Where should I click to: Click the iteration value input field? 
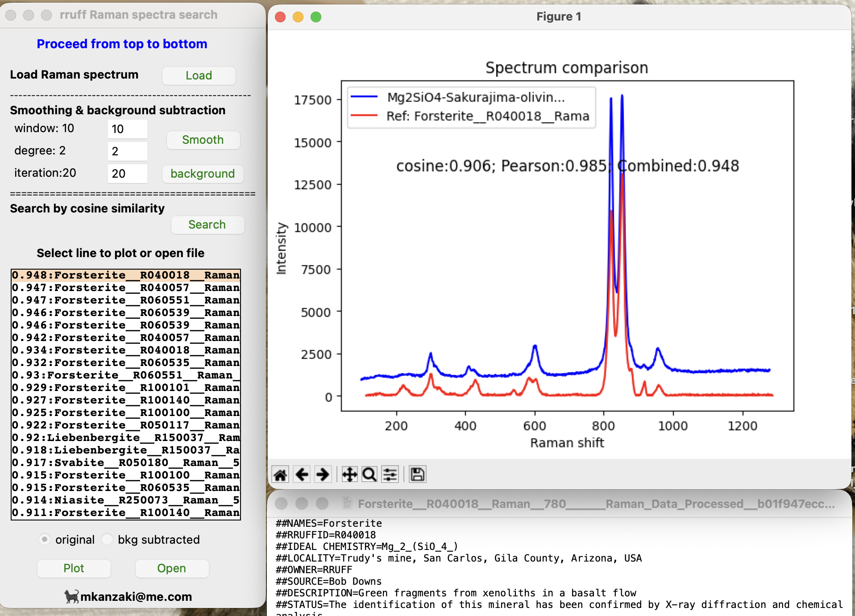(x=127, y=174)
